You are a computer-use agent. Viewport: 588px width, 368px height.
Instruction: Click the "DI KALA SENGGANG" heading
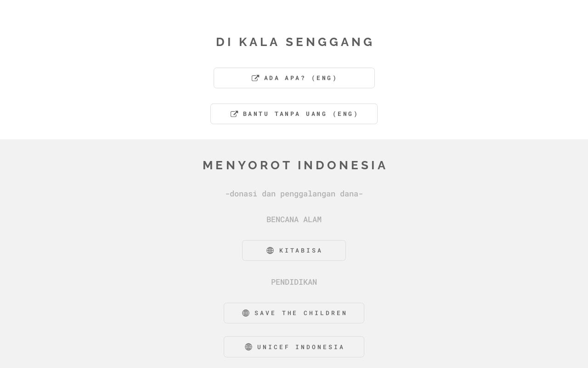(295, 42)
